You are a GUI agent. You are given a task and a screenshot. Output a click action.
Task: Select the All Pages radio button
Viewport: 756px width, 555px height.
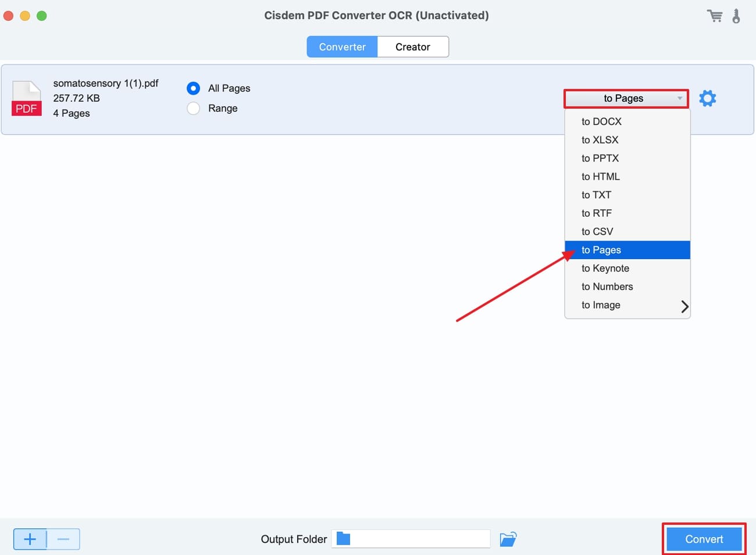coord(194,88)
